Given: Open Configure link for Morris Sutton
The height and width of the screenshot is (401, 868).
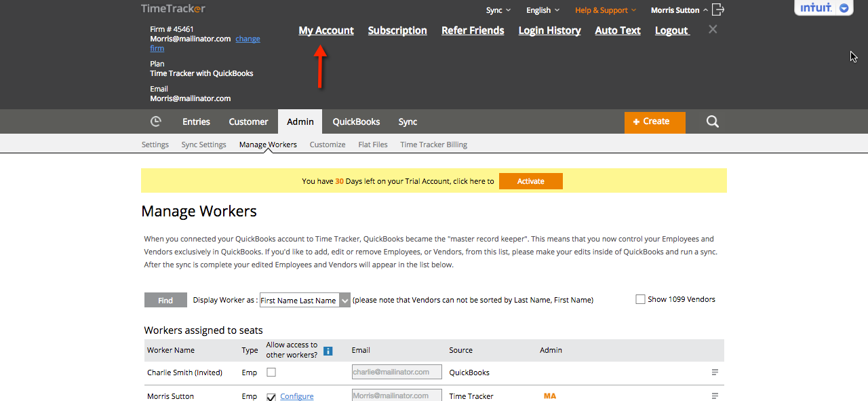Looking at the screenshot, I should 297,396.
